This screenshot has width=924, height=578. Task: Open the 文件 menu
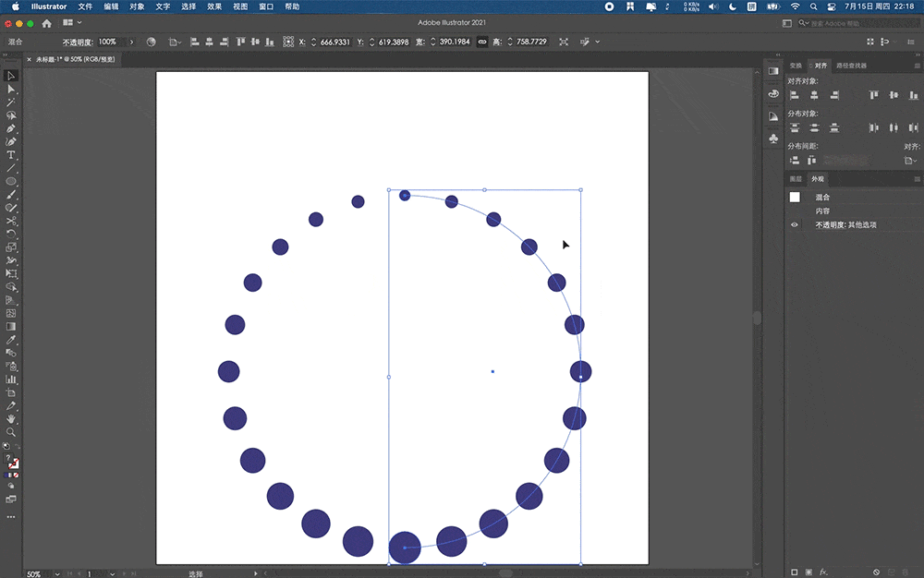point(85,6)
